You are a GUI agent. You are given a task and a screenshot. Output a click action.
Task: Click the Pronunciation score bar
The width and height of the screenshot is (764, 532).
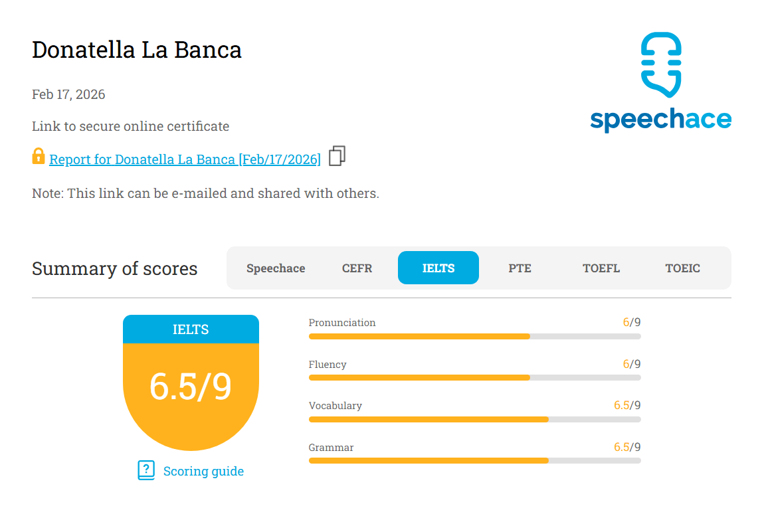474,336
